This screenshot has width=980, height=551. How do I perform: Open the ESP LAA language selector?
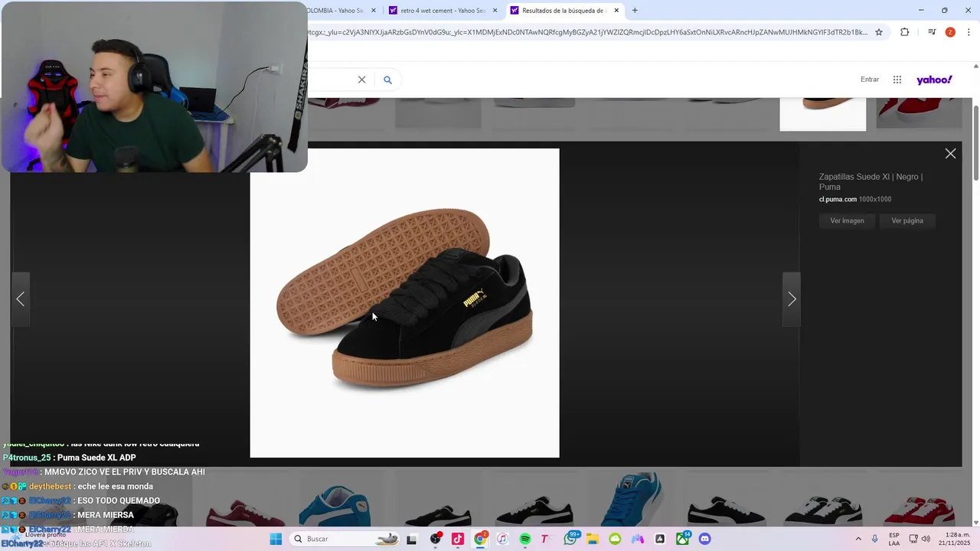pos(894,539)
